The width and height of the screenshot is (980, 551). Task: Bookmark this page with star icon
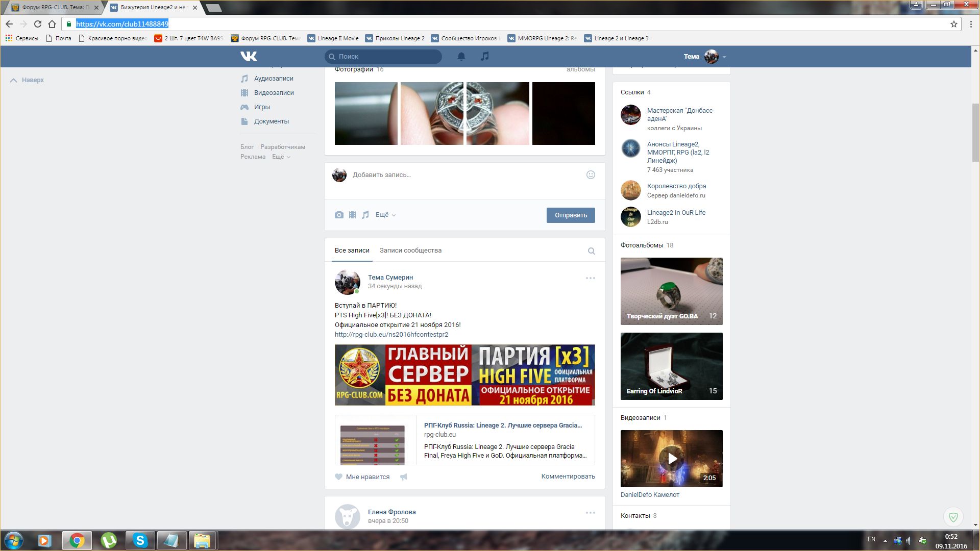(x=953, y=24)
